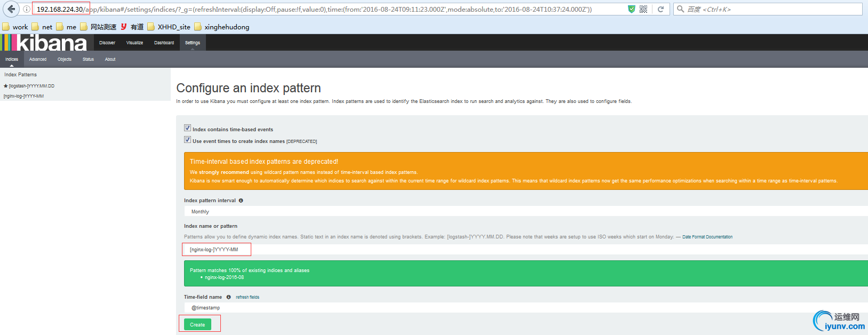Open the net bookmark folder

point(42,27)
